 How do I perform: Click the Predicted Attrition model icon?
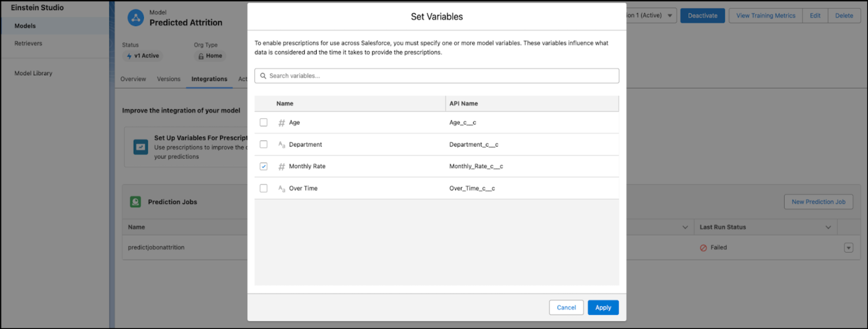coord(135,18)
